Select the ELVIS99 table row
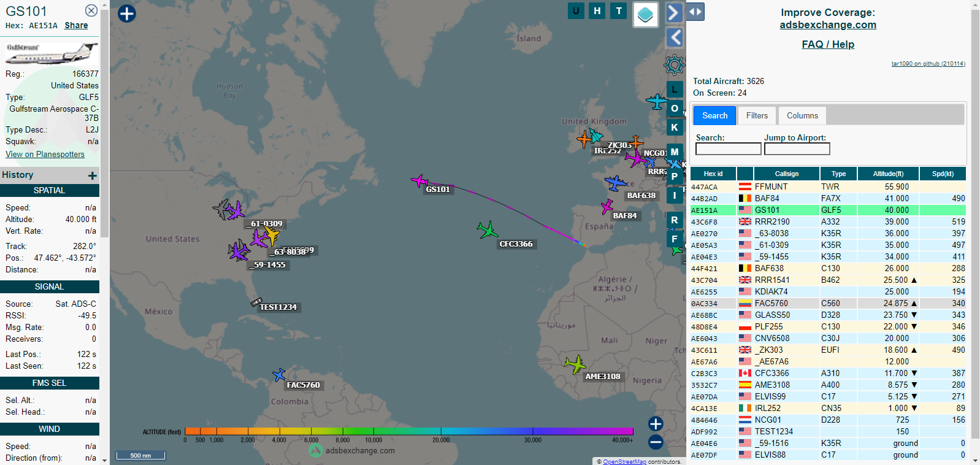Screen dimensions: 980x465 828,396
